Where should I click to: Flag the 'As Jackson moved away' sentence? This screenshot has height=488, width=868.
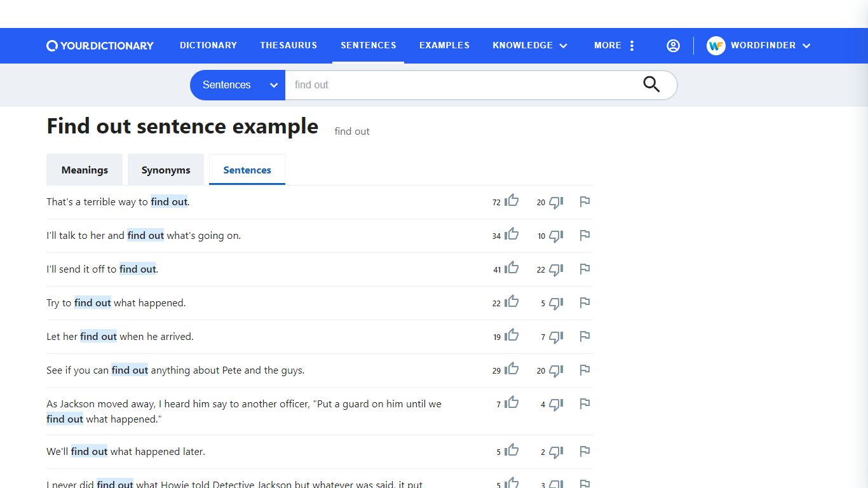(585, 404)
